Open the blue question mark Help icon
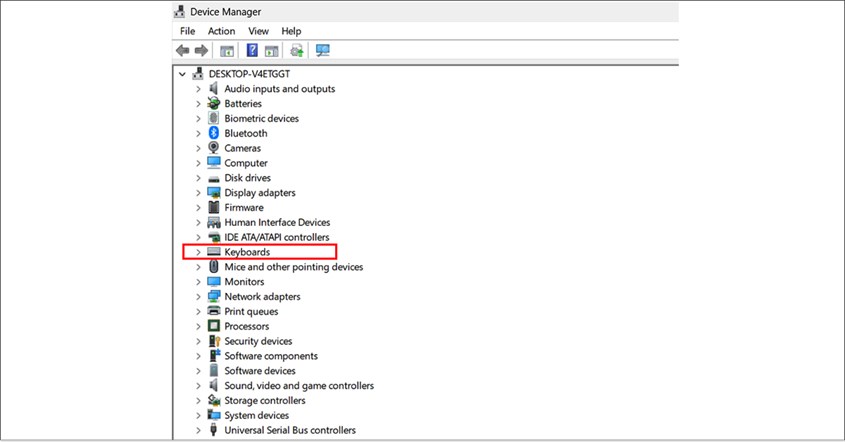 252,50
